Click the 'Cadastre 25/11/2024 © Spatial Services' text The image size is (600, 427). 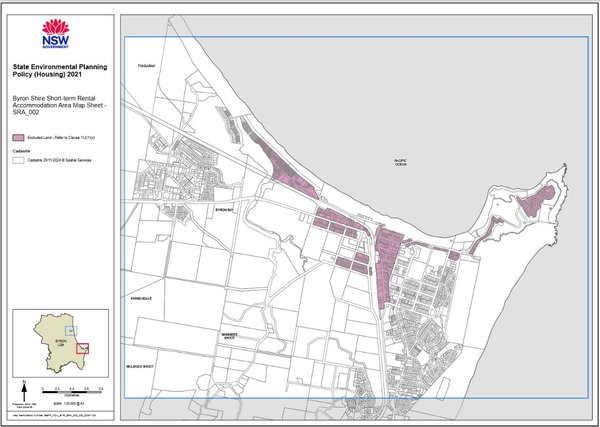coord(60,160)
